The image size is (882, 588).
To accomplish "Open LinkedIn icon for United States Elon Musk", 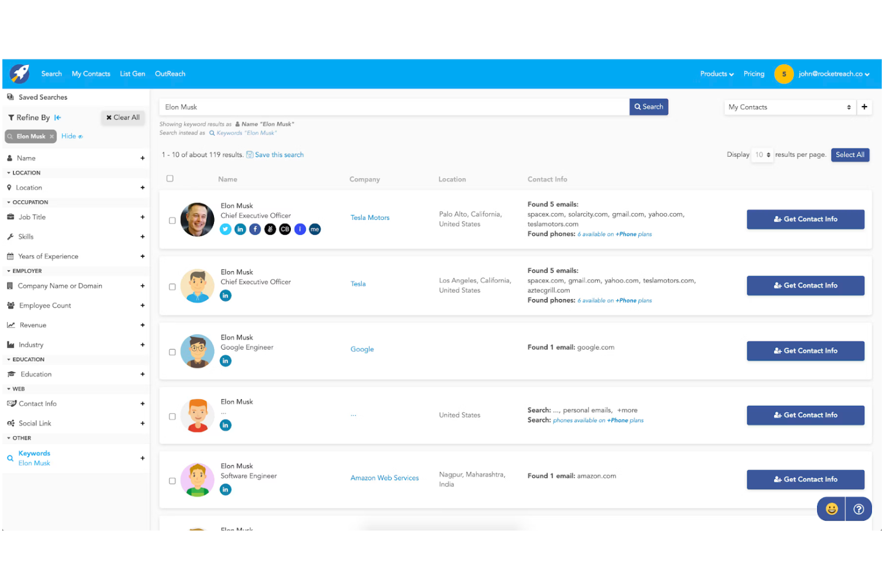I will 225,425.
